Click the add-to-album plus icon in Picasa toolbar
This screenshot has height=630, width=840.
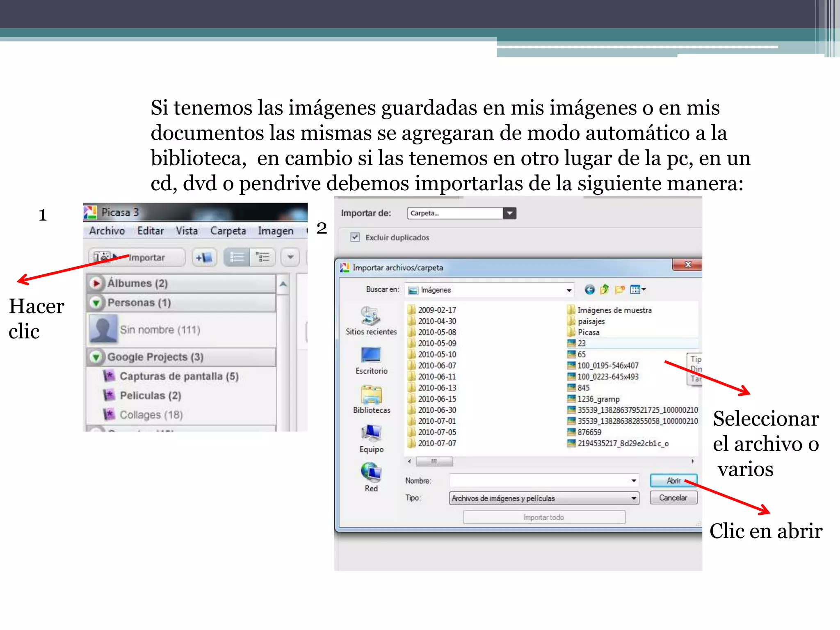pyautogui.click(x=204, y=258)
